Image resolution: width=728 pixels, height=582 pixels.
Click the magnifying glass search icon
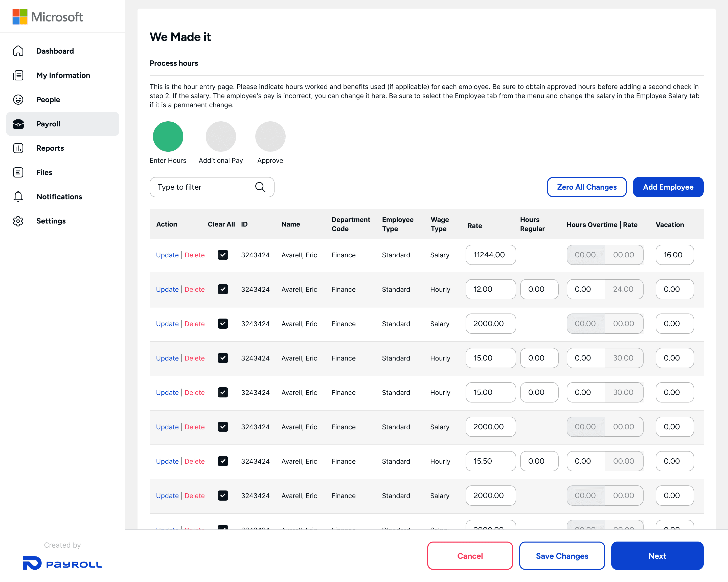click(260, 187)
